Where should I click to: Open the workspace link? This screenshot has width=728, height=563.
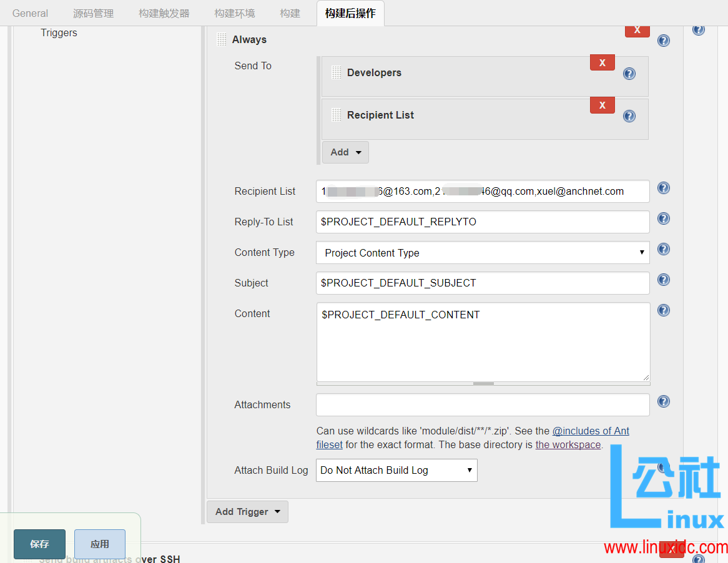point(568,445)
